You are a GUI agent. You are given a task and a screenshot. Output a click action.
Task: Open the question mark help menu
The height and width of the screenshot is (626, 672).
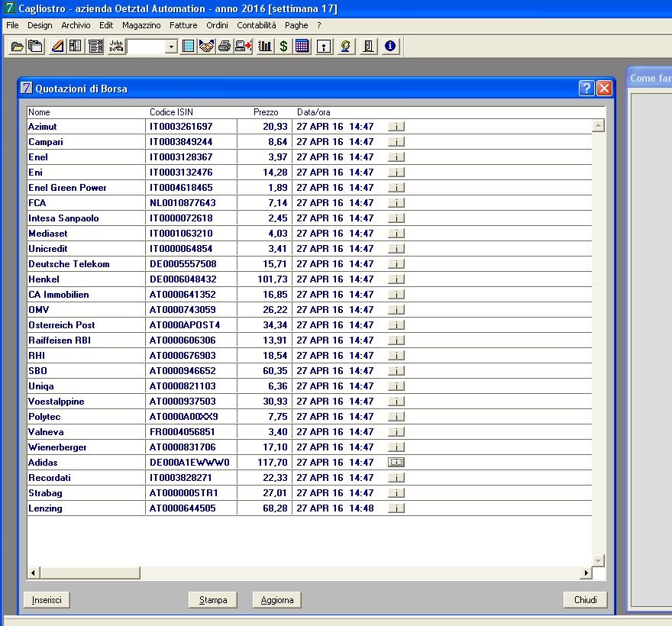319,25
